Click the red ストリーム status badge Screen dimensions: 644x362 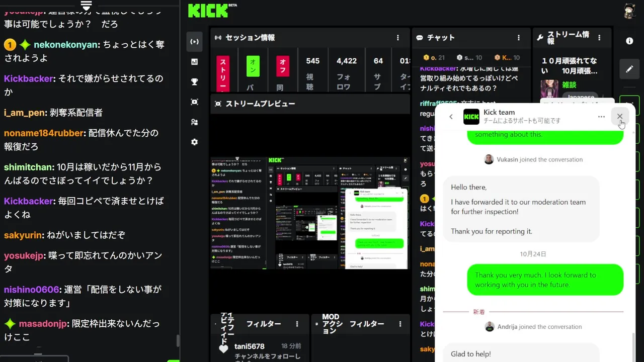pyautogui.click(x=223, y=73)
